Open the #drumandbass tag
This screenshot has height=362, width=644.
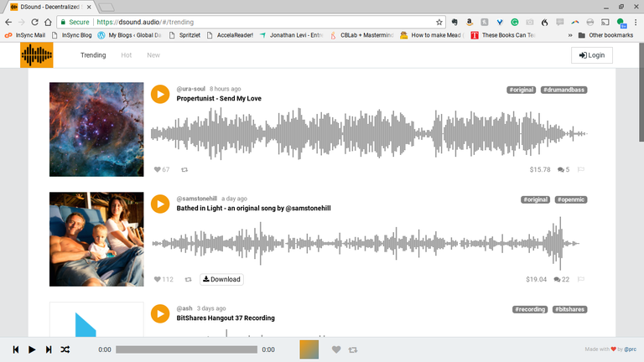point(563,89)
